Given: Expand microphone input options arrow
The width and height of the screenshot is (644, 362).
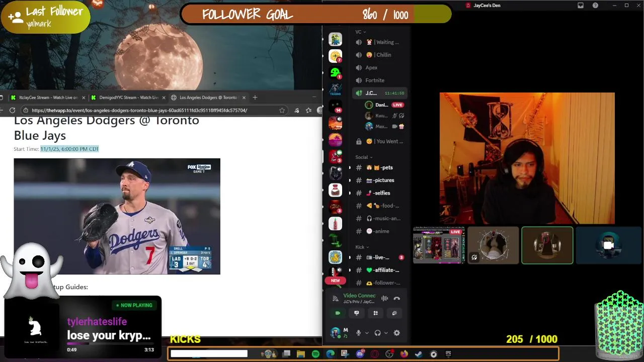Looking at the screenshot, I should tap(367, 333).
